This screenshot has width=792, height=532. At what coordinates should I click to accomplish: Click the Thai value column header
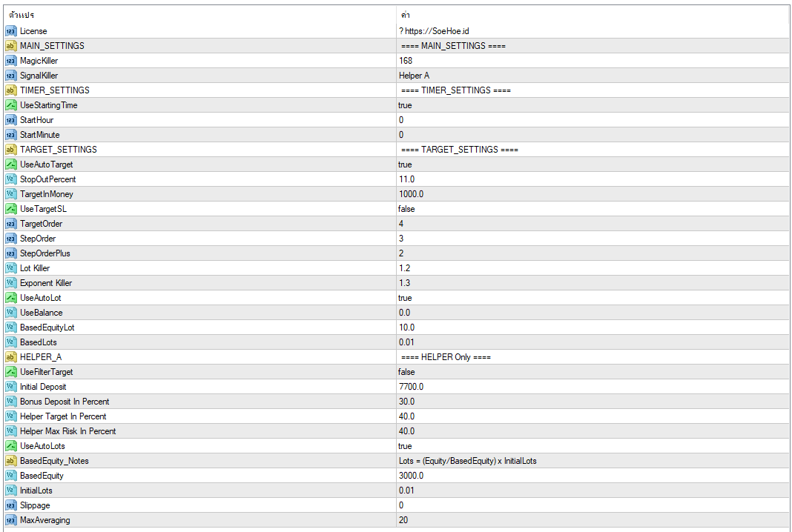click(x=405, y=15)
